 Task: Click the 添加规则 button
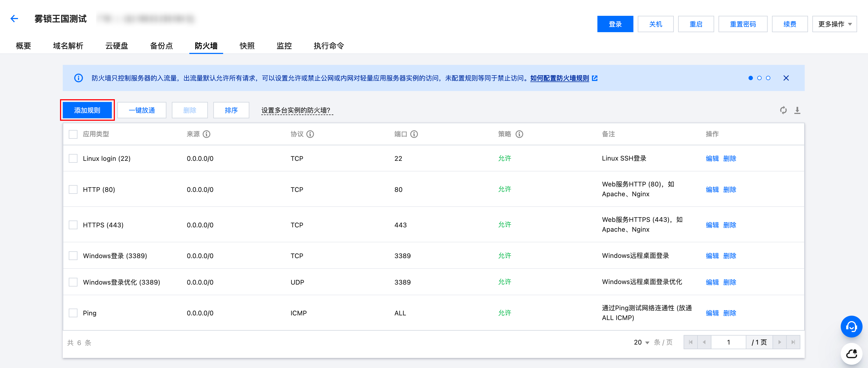pos(87,110)
